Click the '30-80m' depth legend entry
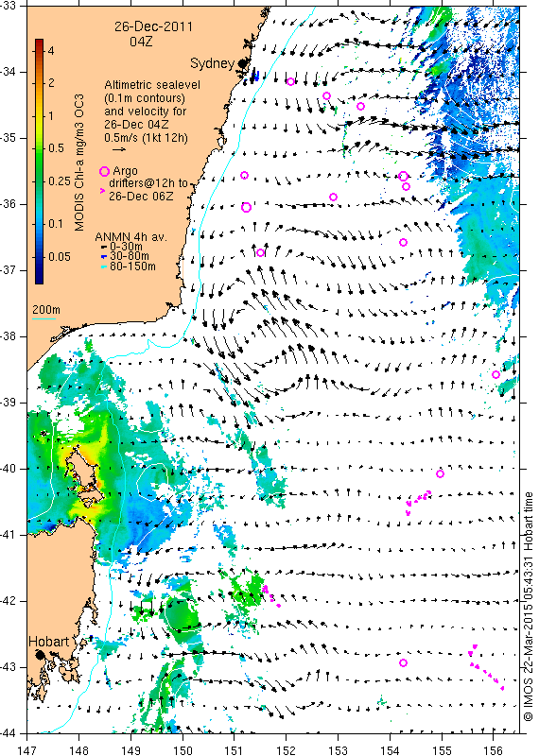 [130, 256]
